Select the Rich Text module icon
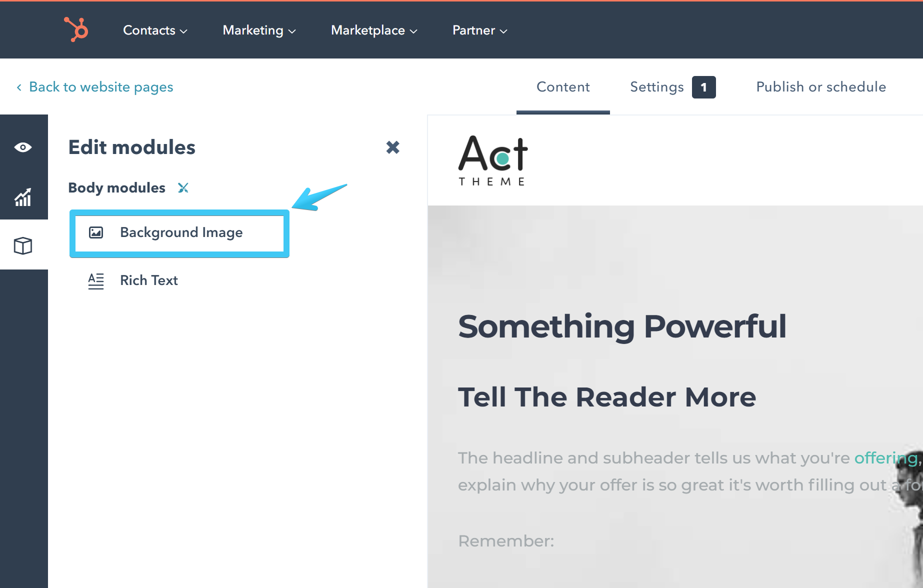The image size is (923, 588). click(x=96, y=280)
